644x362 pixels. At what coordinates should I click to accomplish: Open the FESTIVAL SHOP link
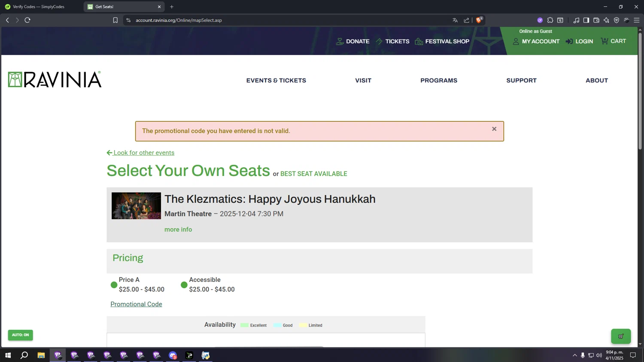pyautogui.click(x=442, y=42)
